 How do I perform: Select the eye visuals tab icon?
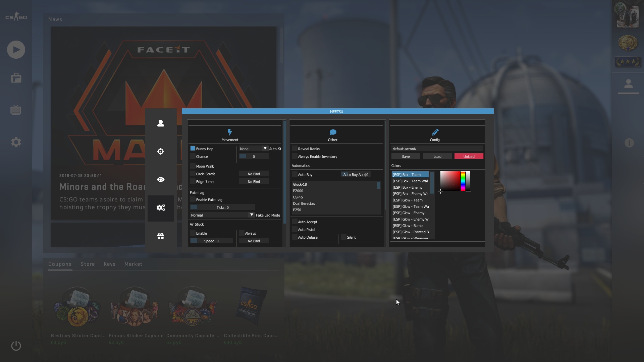pos(161,180)
